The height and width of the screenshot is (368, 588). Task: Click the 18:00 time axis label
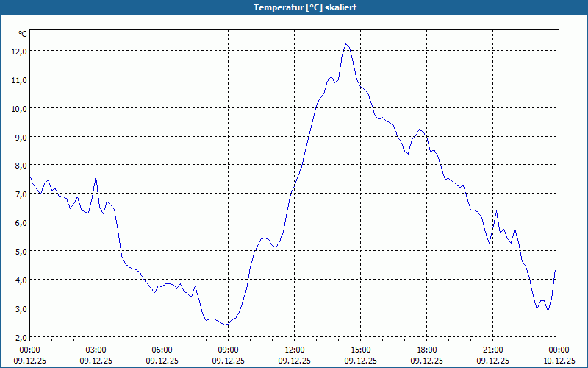427,350
